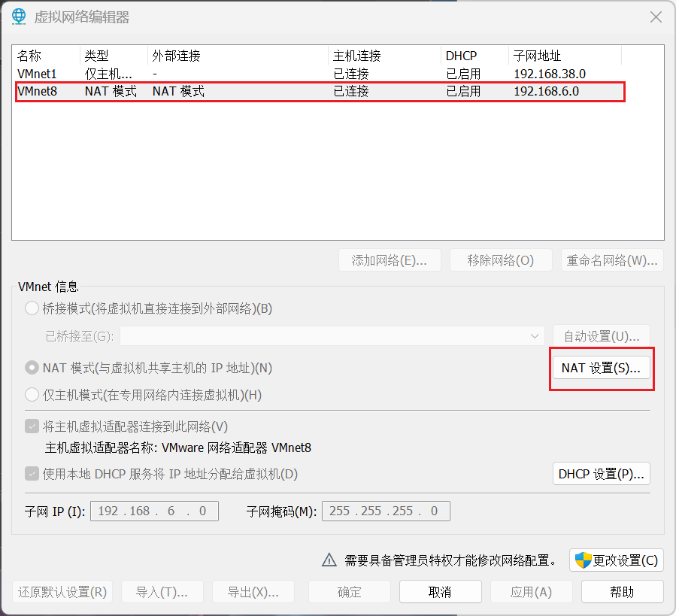Click subnet address 192.168.6.0 cell
This screenshot has width=676, height=616.
point(546,92)
